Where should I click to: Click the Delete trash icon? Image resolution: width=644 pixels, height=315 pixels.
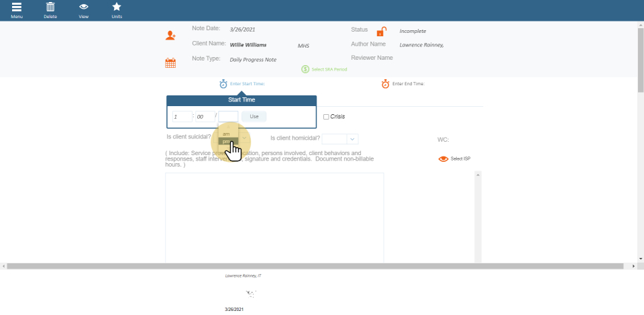(50, 7)
